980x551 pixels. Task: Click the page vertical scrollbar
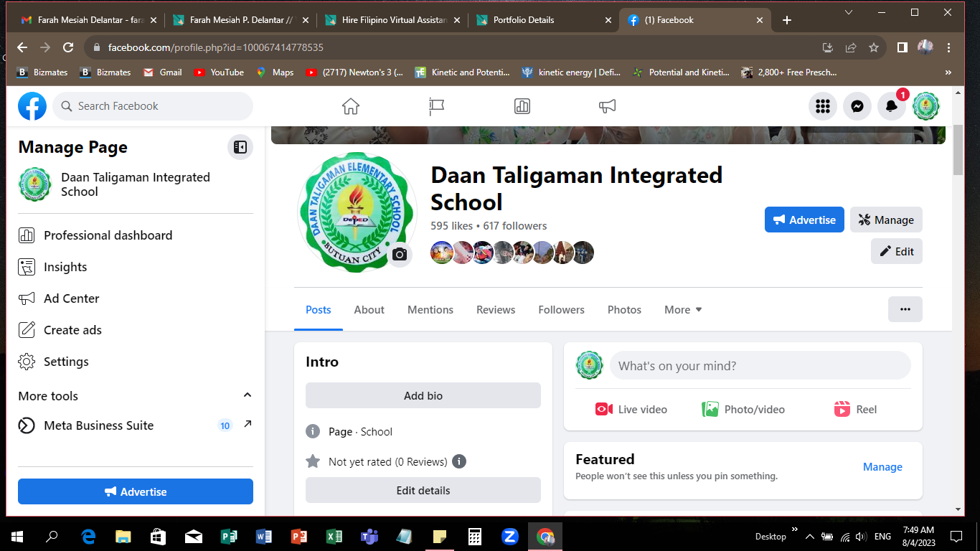[958, 151]
